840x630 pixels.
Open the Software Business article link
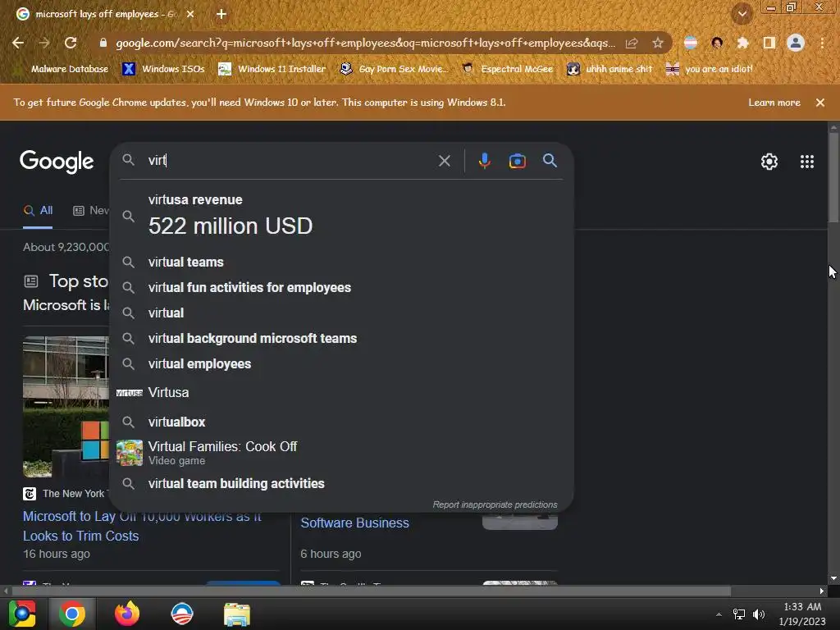tap(354, 523)
